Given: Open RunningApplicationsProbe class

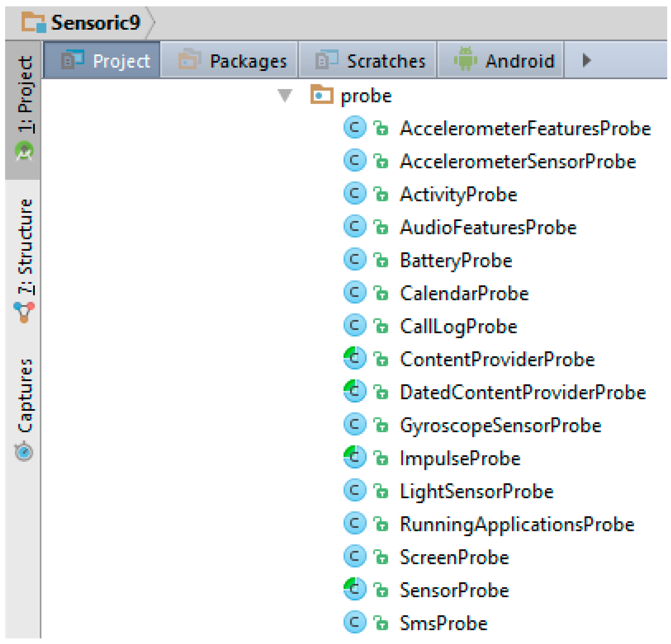Looking at the screenshot, I should [x=517, y=525].
